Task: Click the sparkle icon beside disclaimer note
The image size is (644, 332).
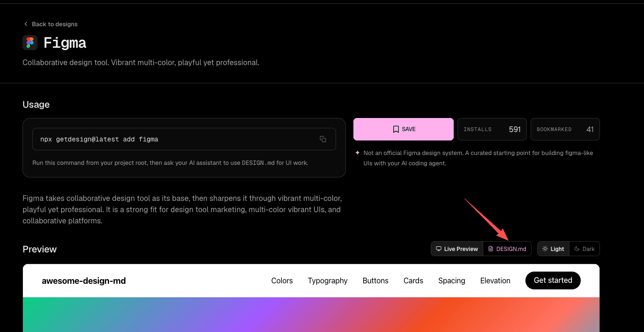Action: pos(358,153)
